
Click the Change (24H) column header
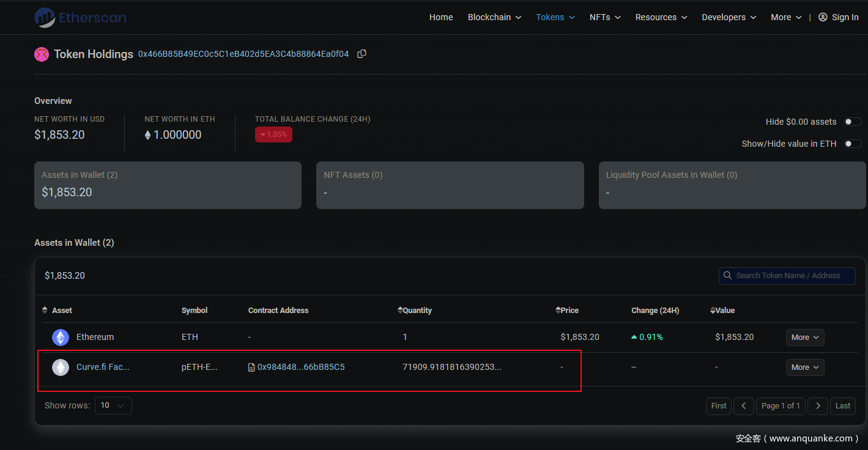pyautogui.click(x=655, y=311)
